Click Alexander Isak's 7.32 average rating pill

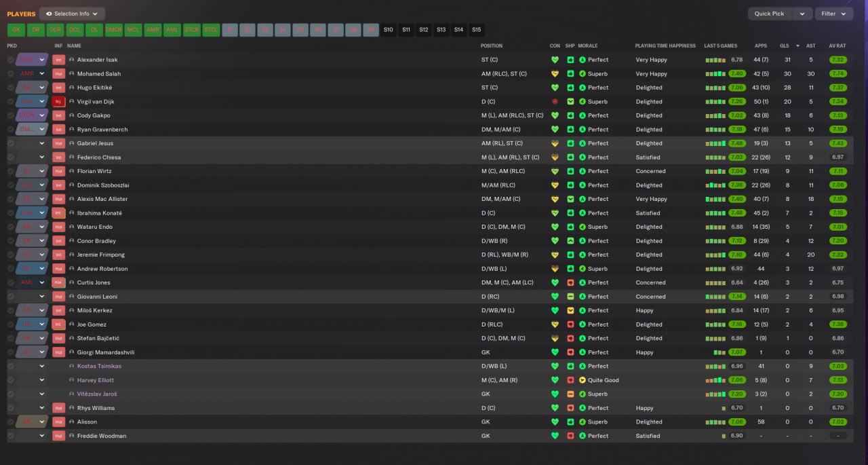[837, 60]
